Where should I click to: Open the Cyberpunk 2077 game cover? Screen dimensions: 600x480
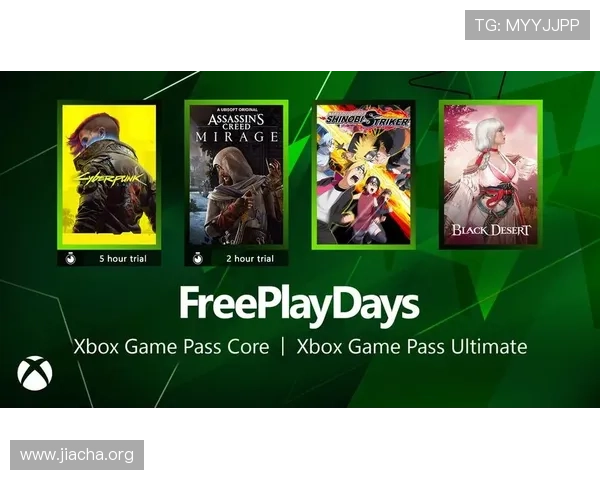(109, 175)
